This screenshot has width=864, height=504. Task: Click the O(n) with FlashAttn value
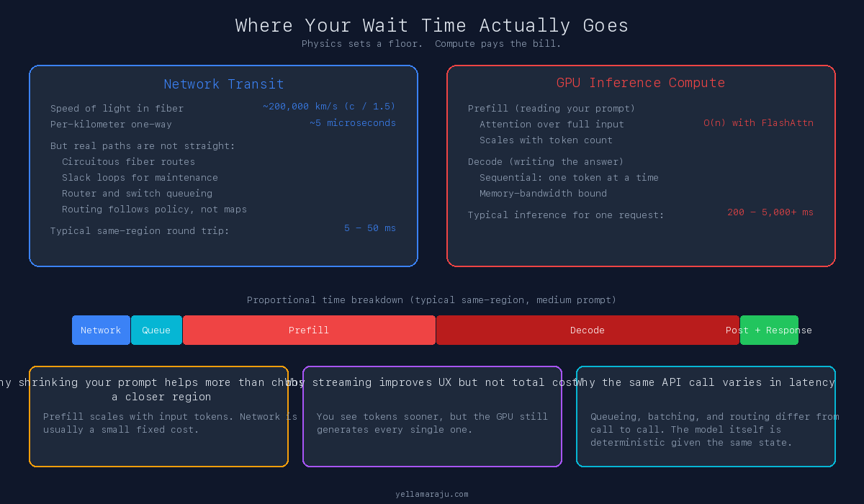(758, 122)
